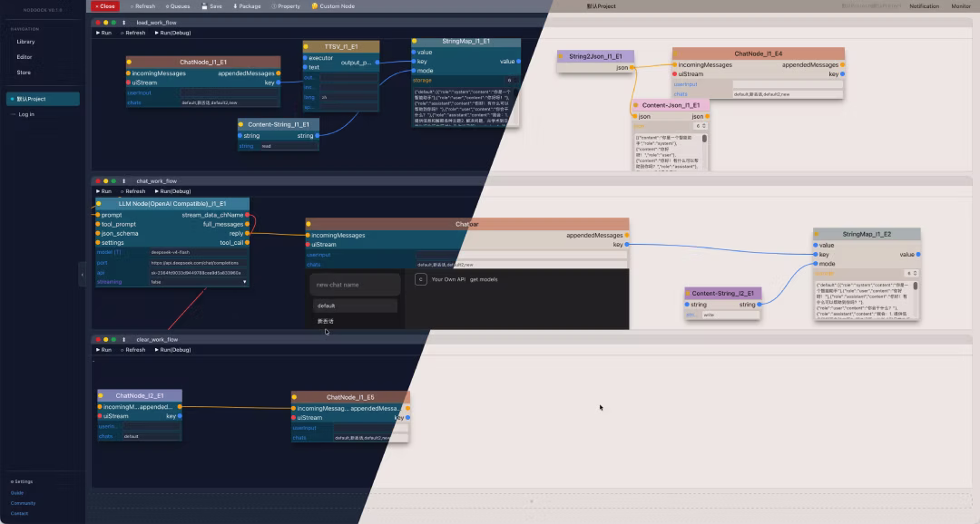Click the model field in the LLM Node
This screenshot has width=980, height=524.
pyautogui.click(x=198, y=252)
